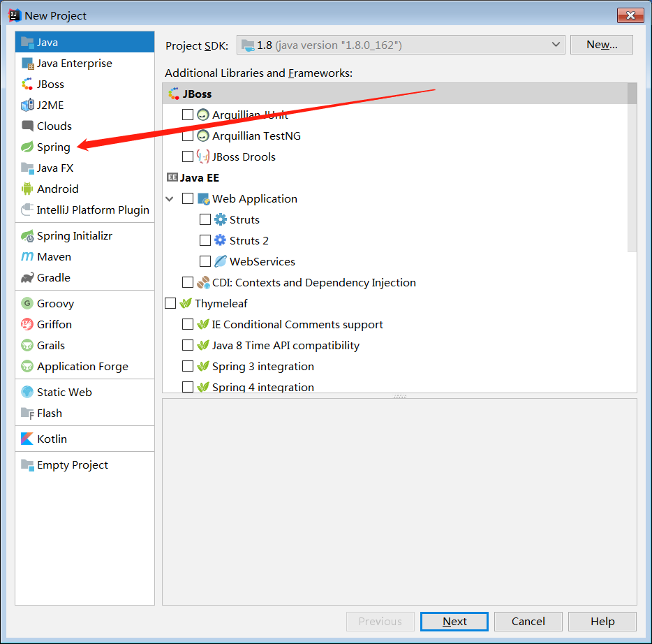
Task: Click the J2ME phone icon
Action: coord(27,105)
